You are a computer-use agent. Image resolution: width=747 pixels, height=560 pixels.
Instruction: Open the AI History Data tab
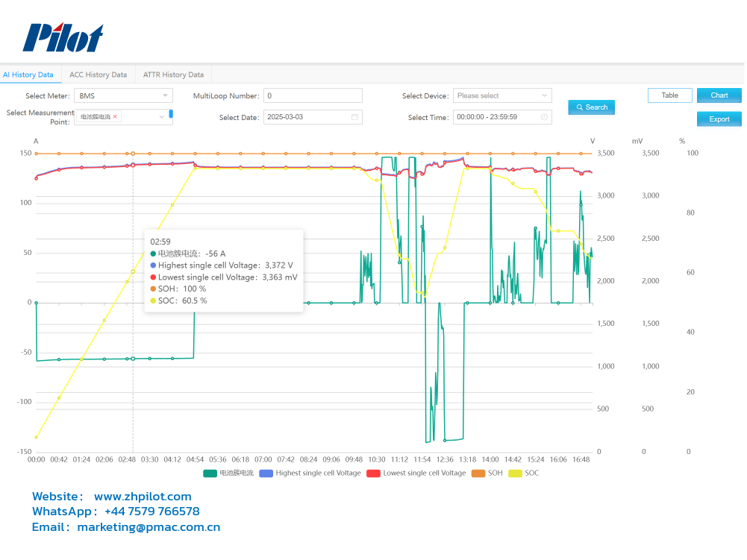click(x=28, y=75)
